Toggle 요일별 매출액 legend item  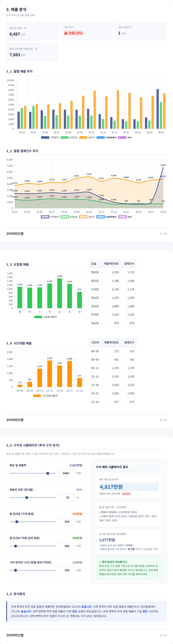45,317
